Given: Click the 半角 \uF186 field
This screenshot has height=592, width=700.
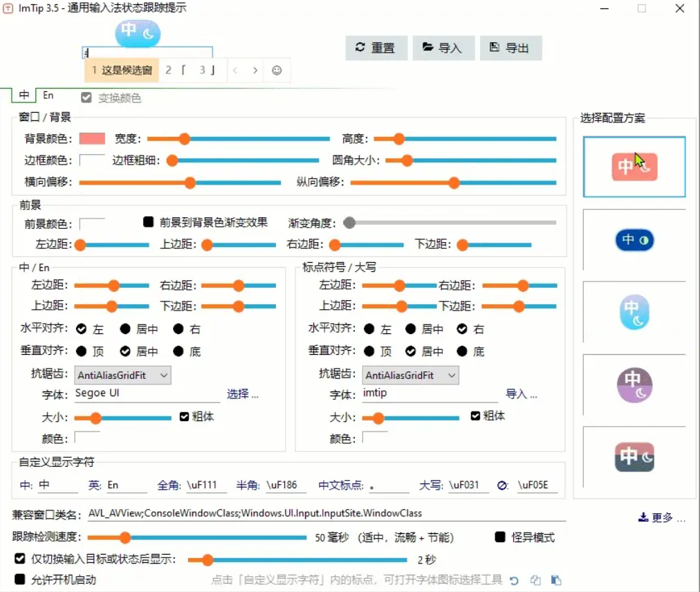Looking at the screenshot, I should (x=286, y=485).
